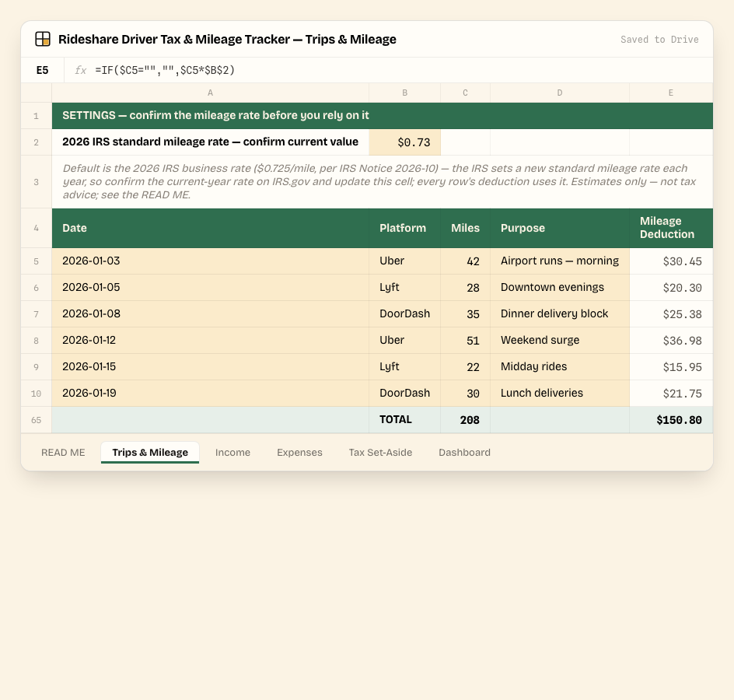Select Lunch deliveries purpose cell
Viewport: 734px width, 700px height.
coord(559,394)
